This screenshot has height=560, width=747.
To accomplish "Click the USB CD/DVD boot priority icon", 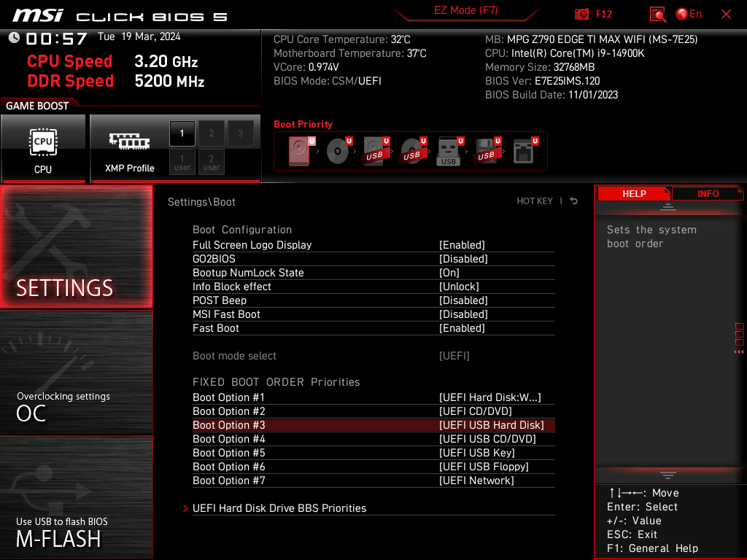I will [x=413, y=151].
